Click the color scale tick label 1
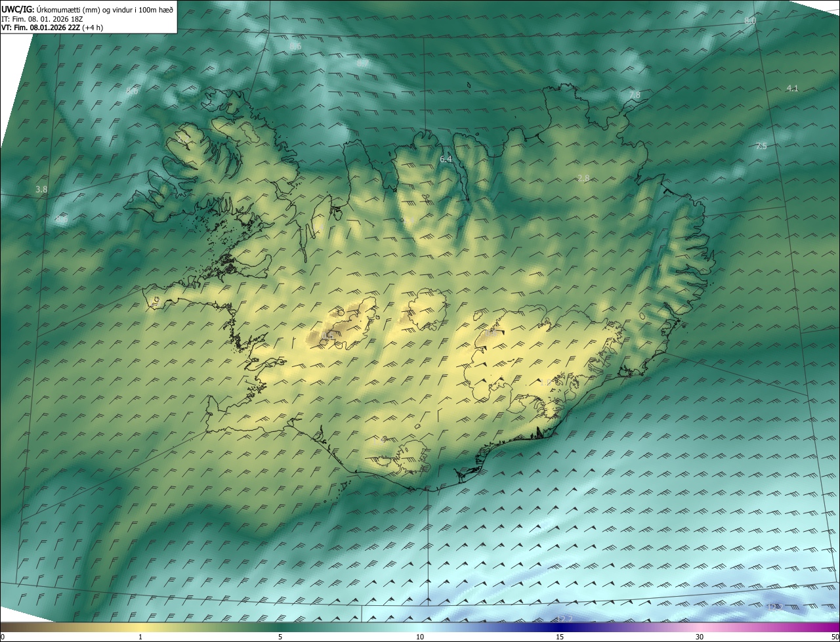 (140, 637)
